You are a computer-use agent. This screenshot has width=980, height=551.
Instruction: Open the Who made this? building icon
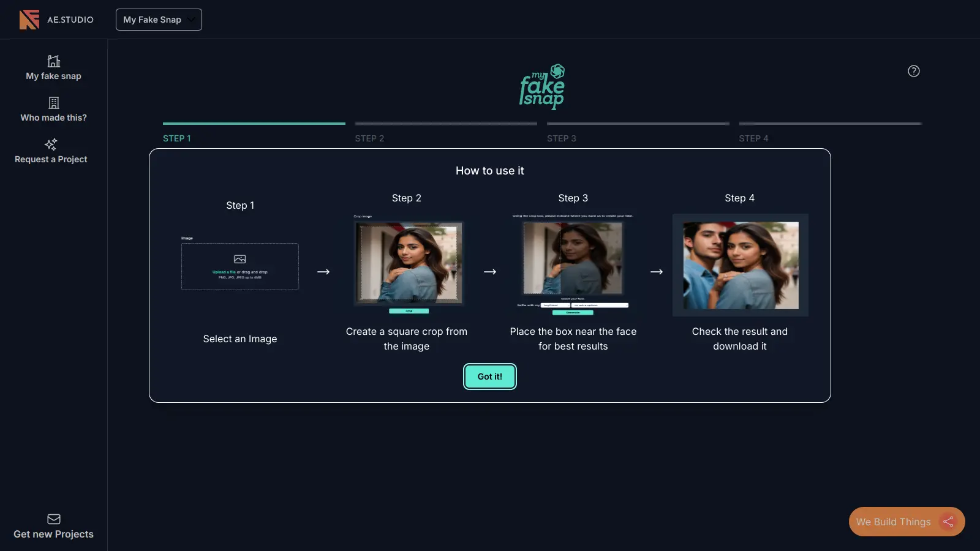54,103
